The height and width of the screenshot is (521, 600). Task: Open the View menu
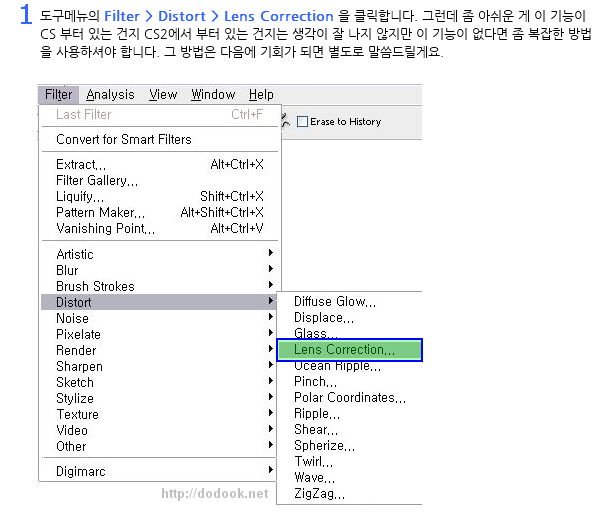163,94
